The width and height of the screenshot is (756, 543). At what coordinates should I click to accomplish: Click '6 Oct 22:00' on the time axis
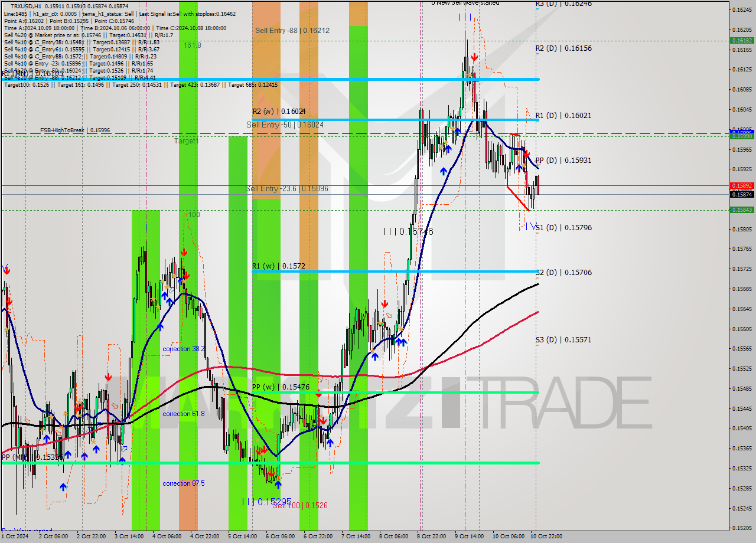click(x=318, y=537)
